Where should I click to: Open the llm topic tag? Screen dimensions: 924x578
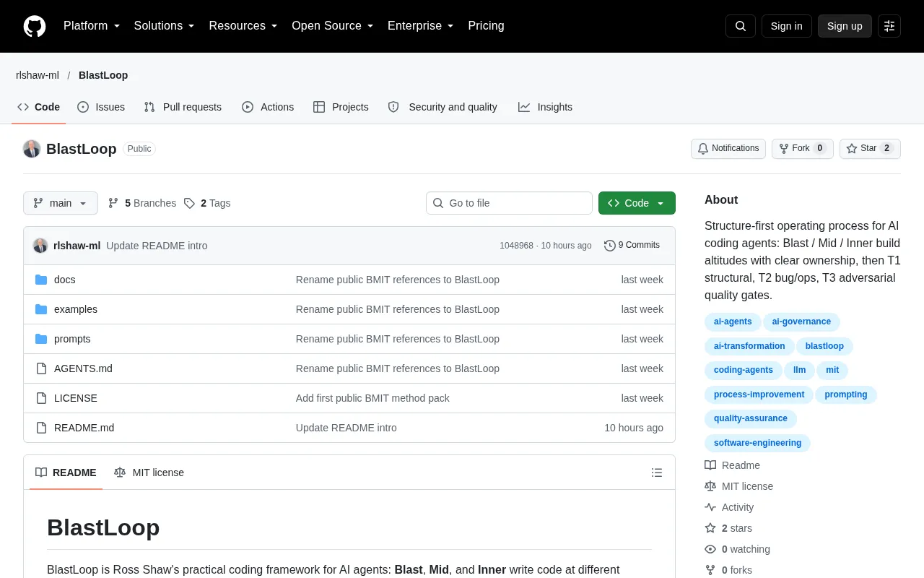[799, 370]
